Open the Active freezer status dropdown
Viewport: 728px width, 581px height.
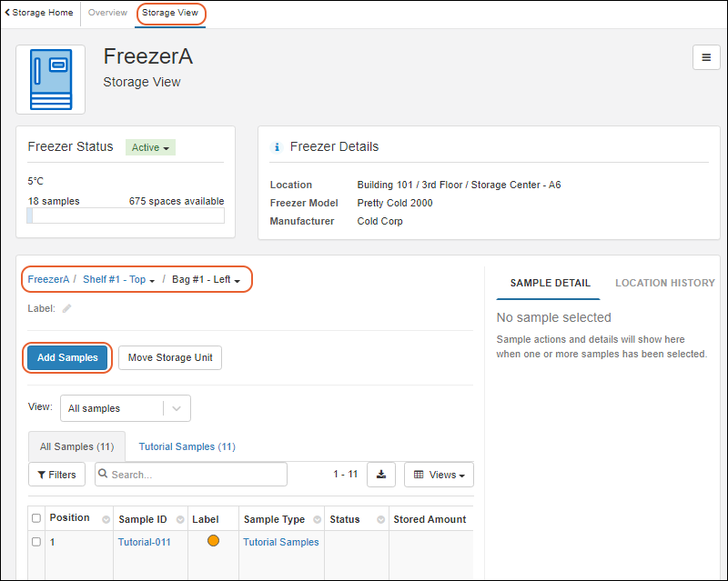point(150,147)
